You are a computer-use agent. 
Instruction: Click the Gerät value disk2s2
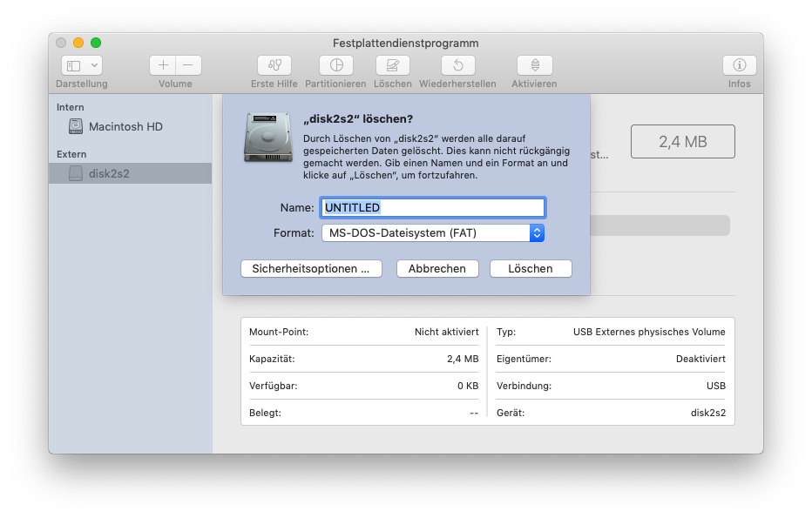coord(708,413)
